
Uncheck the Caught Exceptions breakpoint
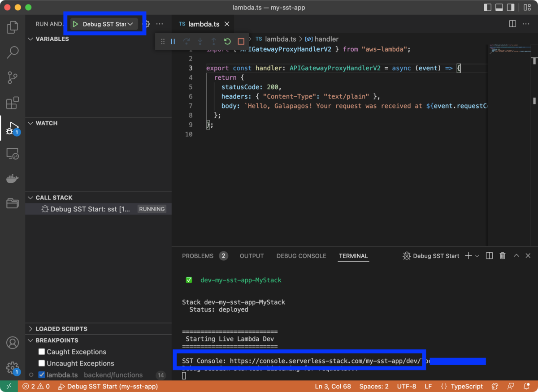point(42,352)
